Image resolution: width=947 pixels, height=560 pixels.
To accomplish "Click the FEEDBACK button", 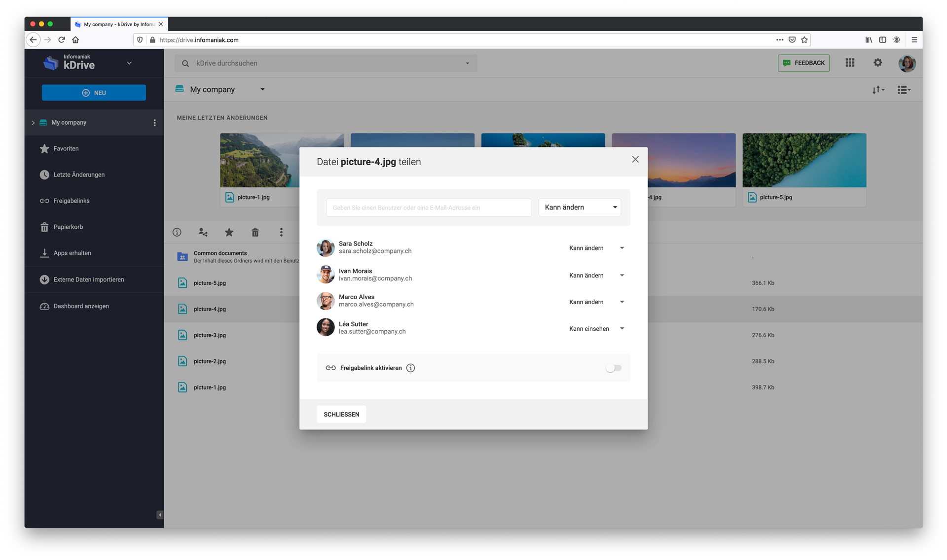I will (803, 63).
